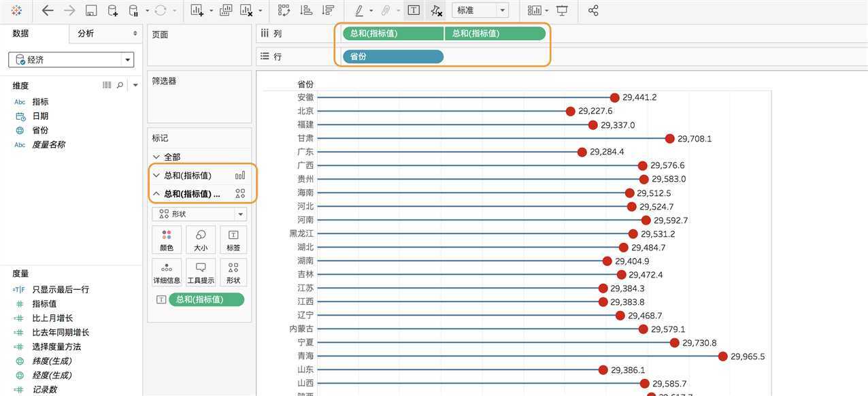Click the 甘肃 value label 29,708.1
This screenshot has height=396, width=868.
(695, 139)
